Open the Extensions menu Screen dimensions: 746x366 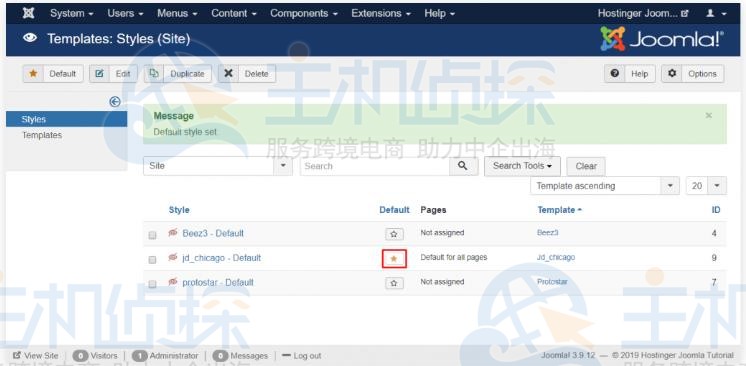(x=381, y=13)
